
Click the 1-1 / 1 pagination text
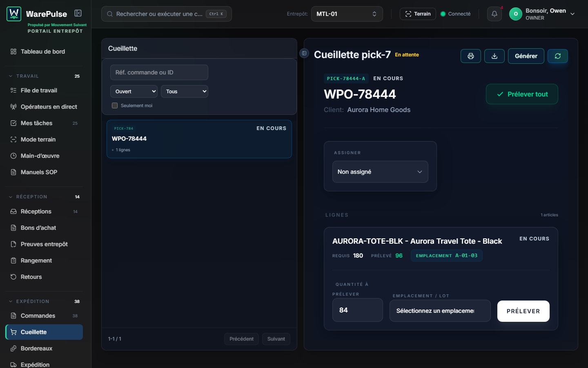[115, 339]
